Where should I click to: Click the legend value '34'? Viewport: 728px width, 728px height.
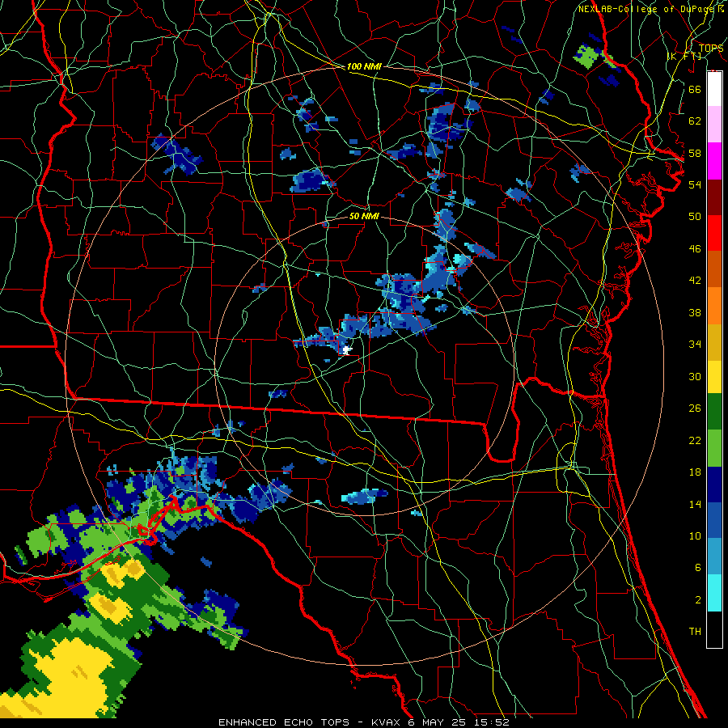pyautogui.click(x=695, y=345)
